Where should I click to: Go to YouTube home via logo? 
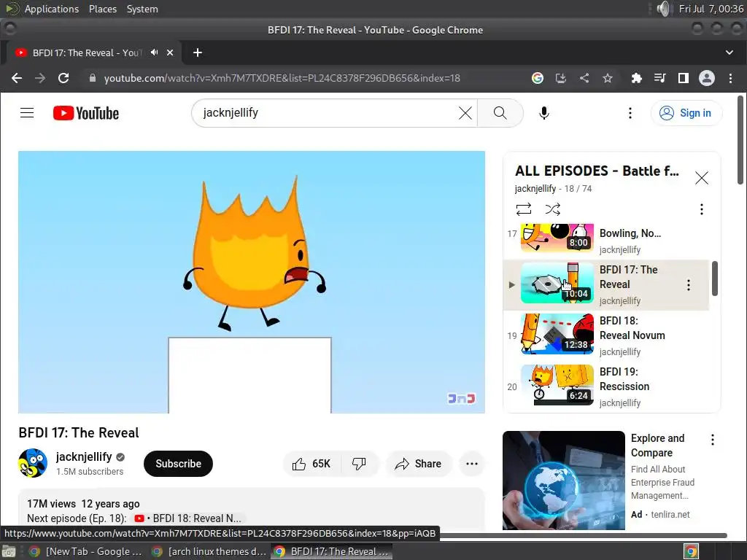click(86, 113)
